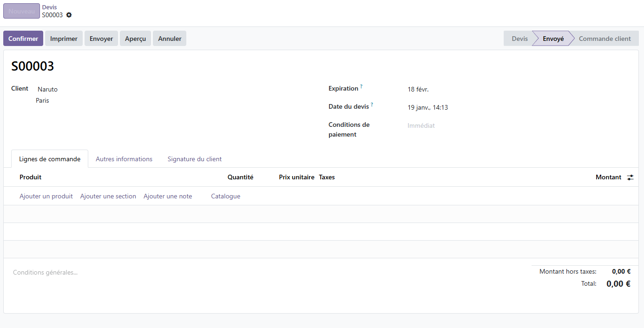Viewport: 644px width, 328px height.
Task: Open the product Catalogue
Action: tap(225, 196)
